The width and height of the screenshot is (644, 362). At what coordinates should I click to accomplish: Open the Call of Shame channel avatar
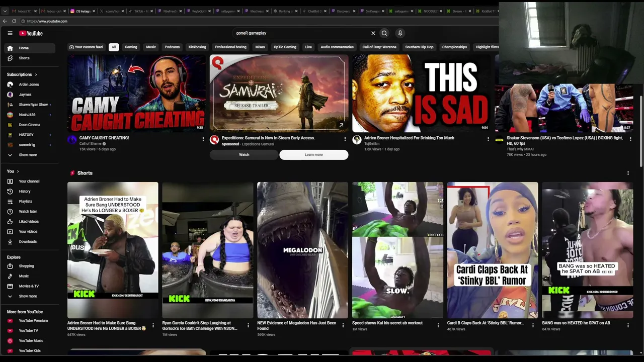[72, 140]
